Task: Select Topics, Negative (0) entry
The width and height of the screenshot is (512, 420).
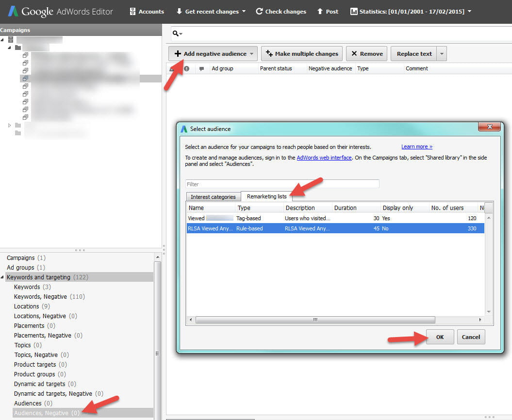Action: coord(41,355)
